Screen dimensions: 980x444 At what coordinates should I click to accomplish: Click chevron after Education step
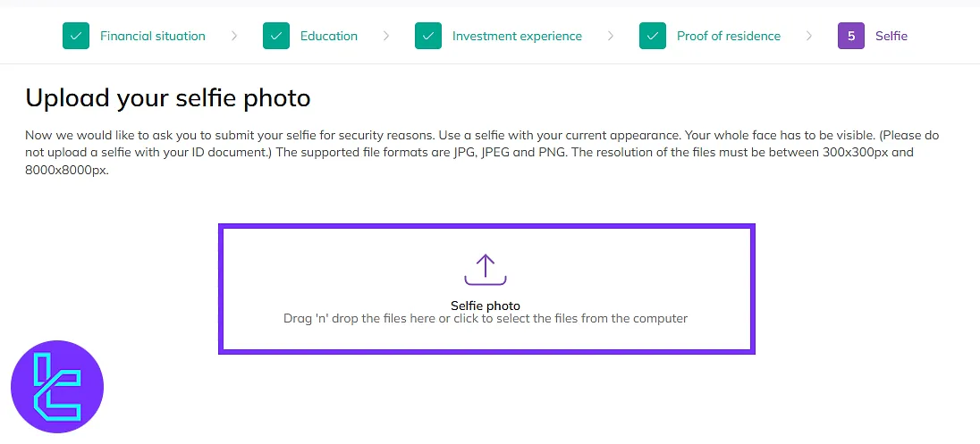coord(386,37)
